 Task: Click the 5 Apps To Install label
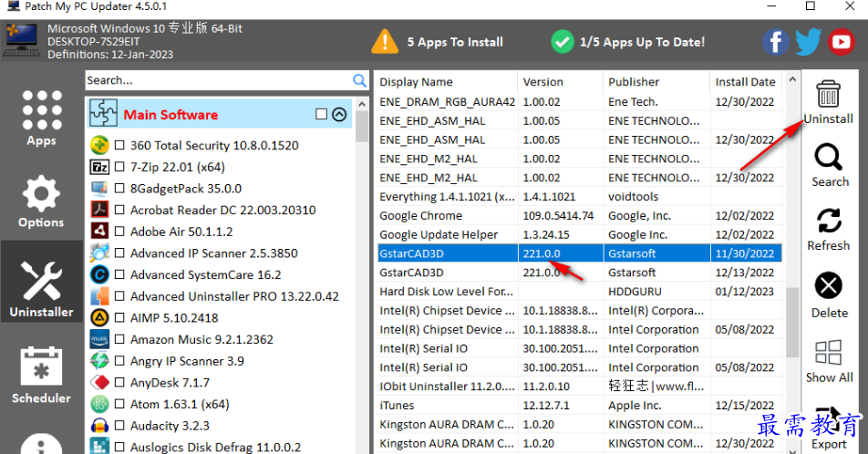[455, 42]
